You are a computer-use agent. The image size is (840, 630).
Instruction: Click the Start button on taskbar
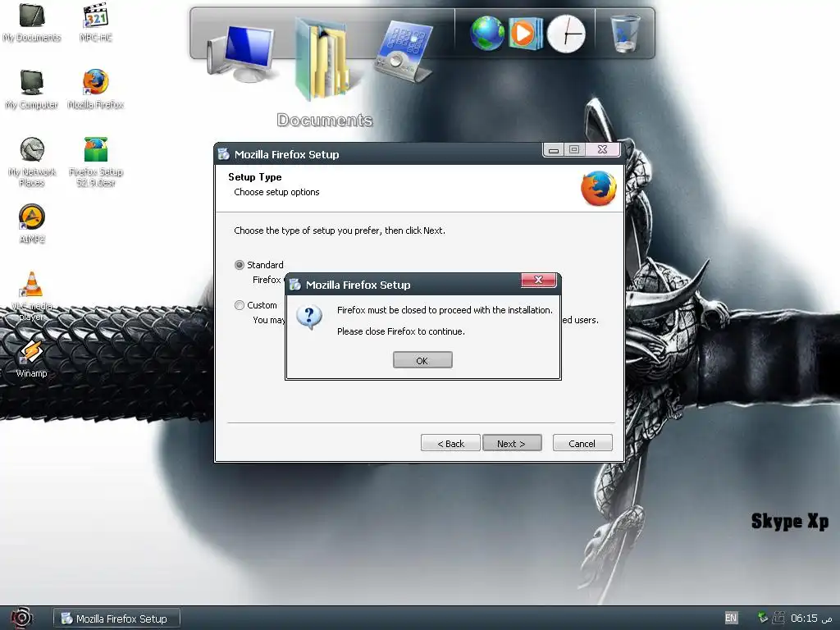pos(21,619)
